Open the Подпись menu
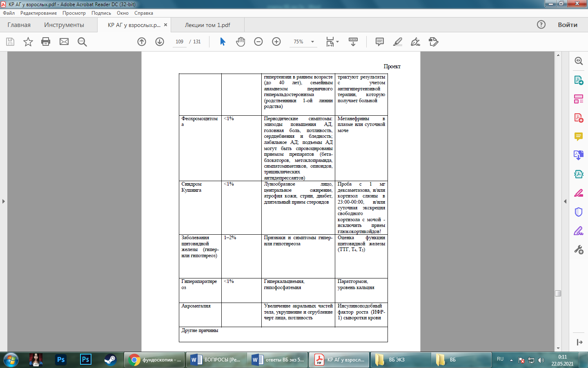Viewport: 588px width, 368px height. 101,13
